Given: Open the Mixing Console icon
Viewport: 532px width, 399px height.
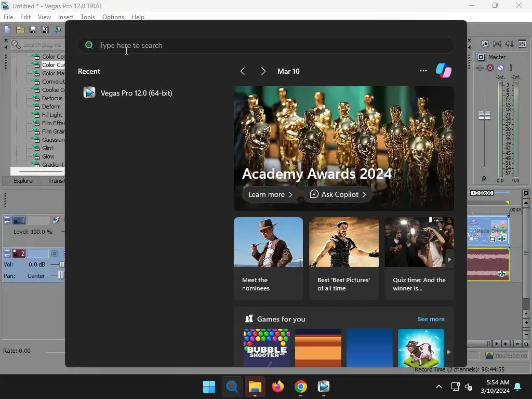Looking at the screenshot, I should tap(522, 44).
